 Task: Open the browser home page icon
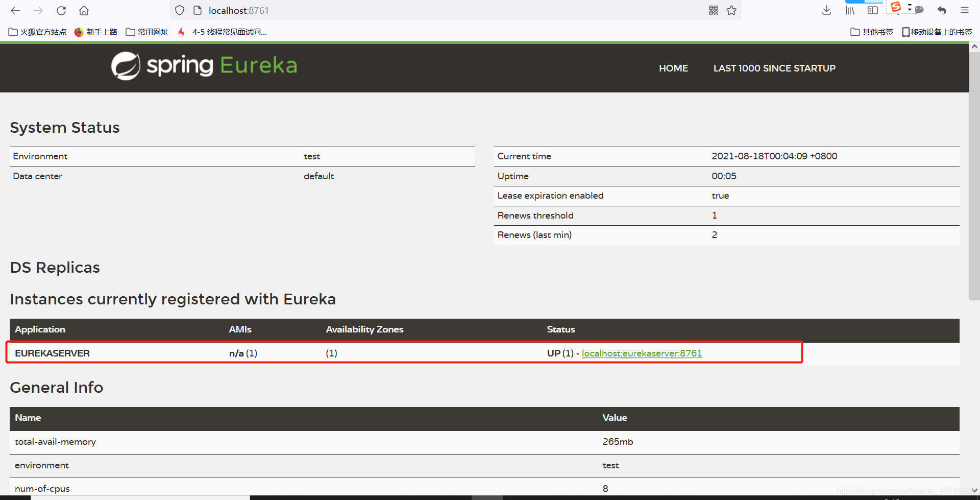coord(84,10)
